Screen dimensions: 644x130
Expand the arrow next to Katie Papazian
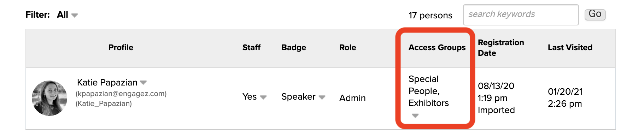[x=143, y=83]
